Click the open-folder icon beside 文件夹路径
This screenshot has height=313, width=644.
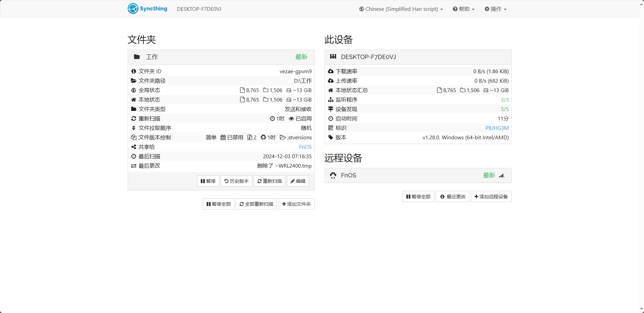(x=134, y=81)
